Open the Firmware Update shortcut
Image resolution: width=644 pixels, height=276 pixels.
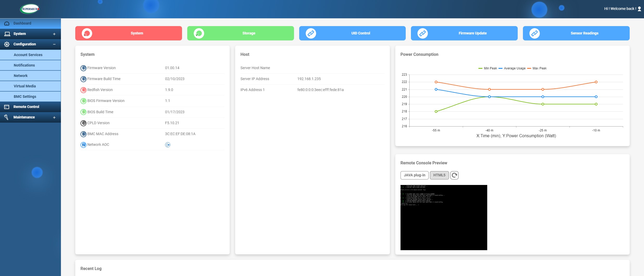click(464, 33)
